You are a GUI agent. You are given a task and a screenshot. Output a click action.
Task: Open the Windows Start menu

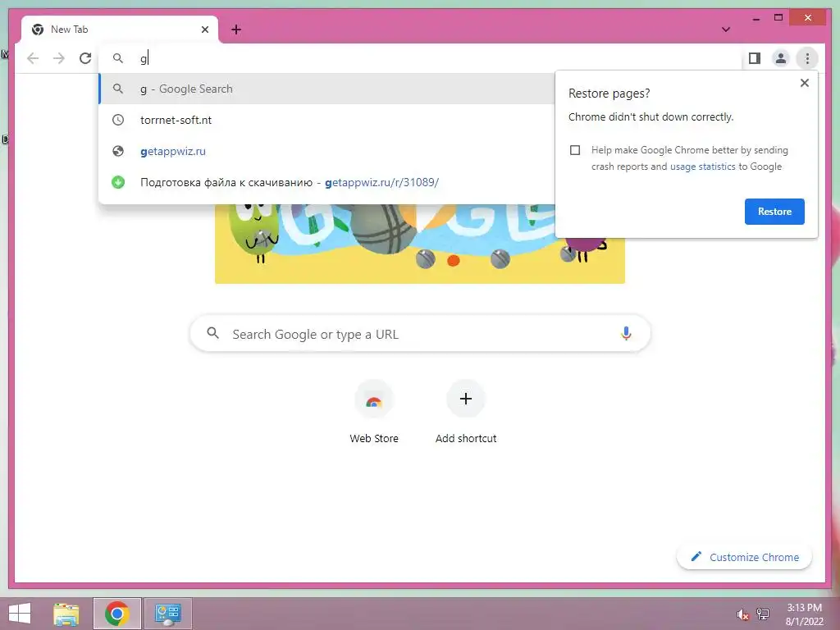[20, 614]
